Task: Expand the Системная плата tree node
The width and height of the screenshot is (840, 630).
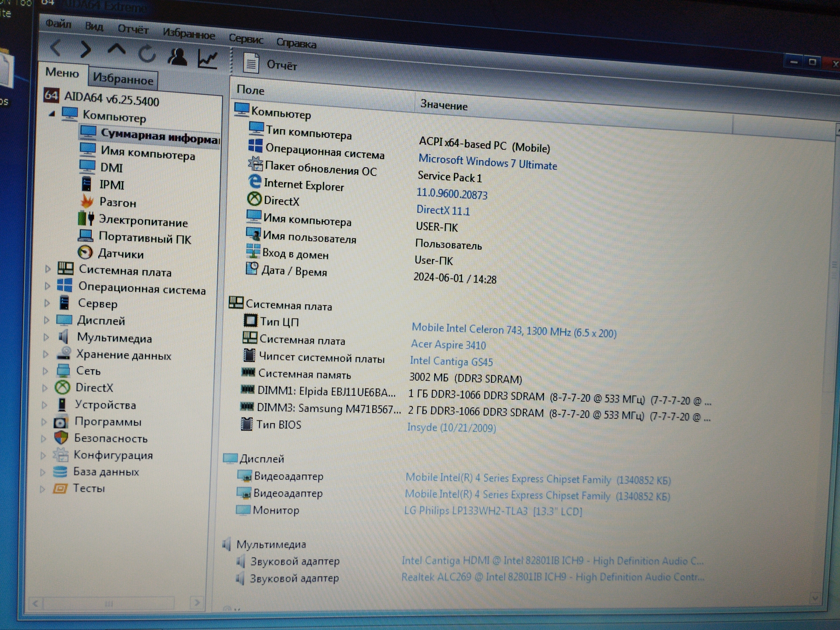Action: [x=48, y=269]
